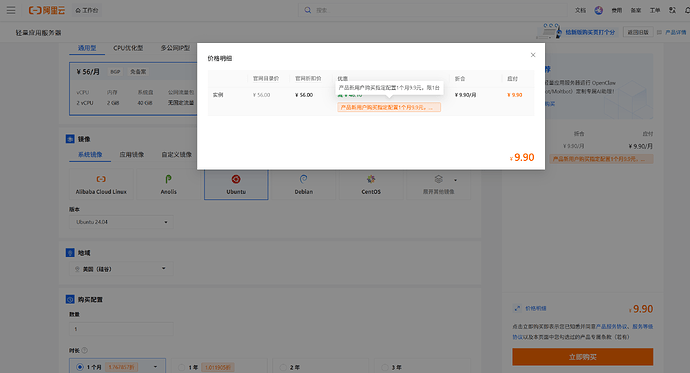Click the round purple AI assistant icon
The height and width of the screenshot is (373, 690).
pyautogui.click(x=598, y=10)
